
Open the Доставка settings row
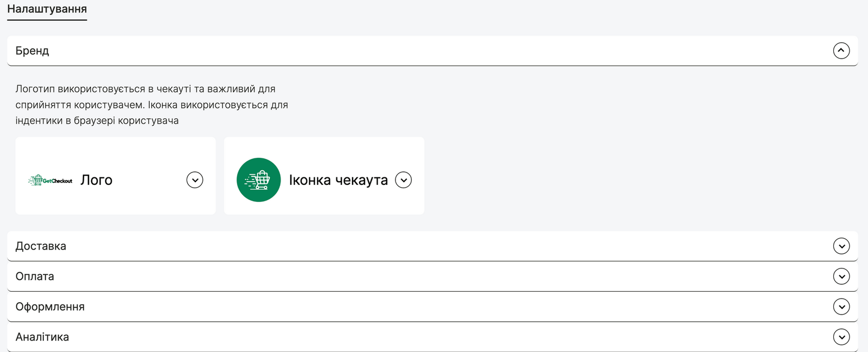click(x=432, y=246)
